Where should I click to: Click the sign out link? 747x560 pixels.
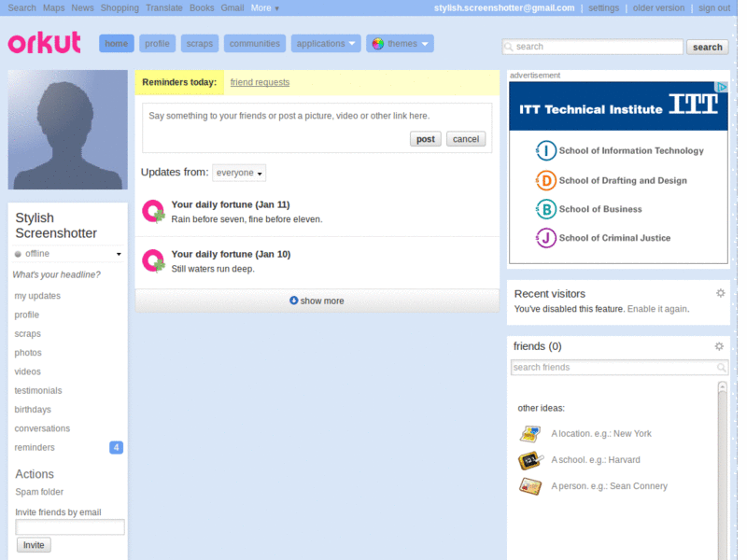(x=714, y=8)
